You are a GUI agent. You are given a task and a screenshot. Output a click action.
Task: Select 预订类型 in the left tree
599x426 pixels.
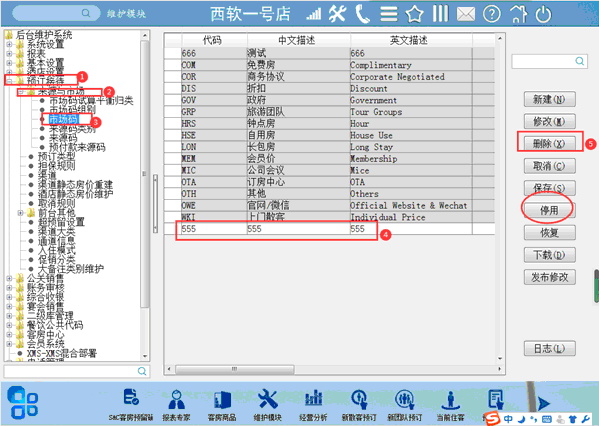pyautogui.click(x=57, y=156)
